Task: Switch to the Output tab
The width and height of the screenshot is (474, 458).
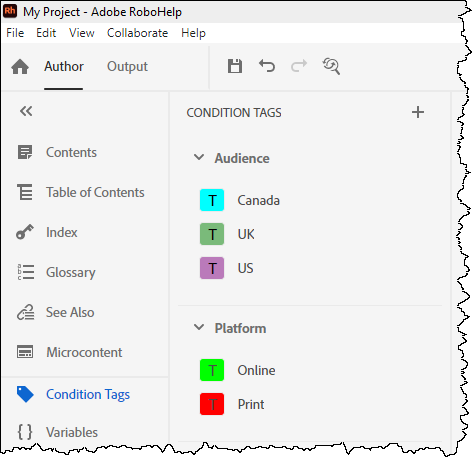Action: pyautogui.click(x=127, y=66)
